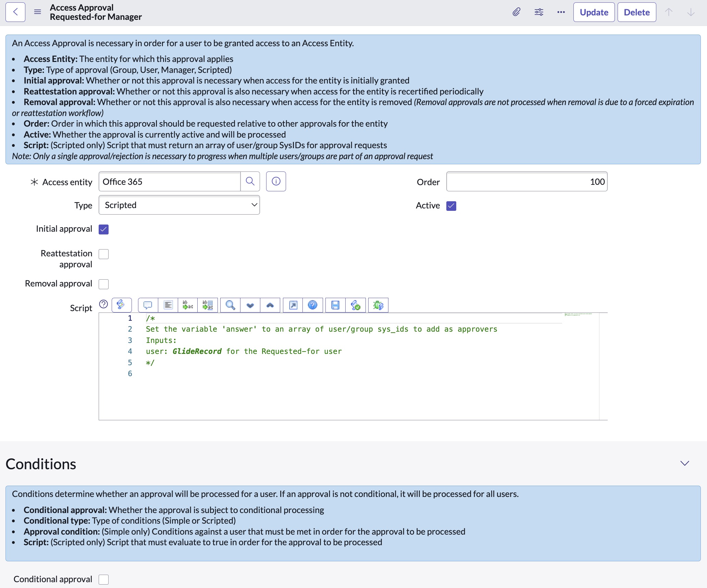The image size is (707, 588).
Task: Search within the script editor
Action: [230, 305]
